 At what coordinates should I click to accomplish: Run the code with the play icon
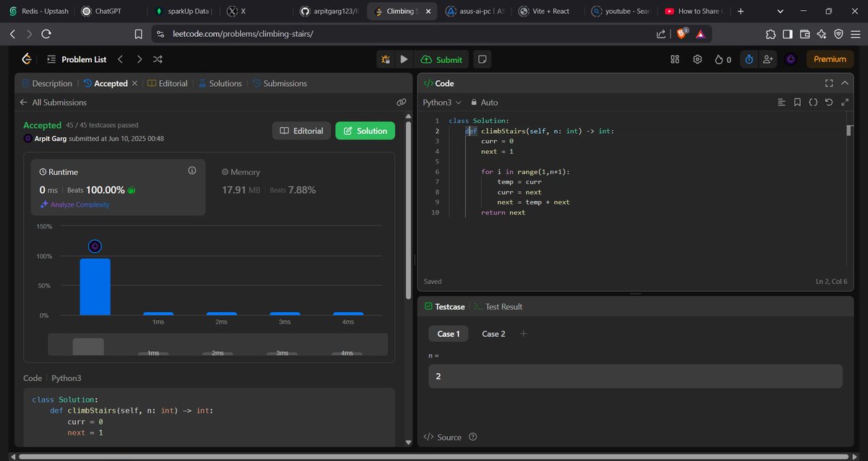(404, 59)
